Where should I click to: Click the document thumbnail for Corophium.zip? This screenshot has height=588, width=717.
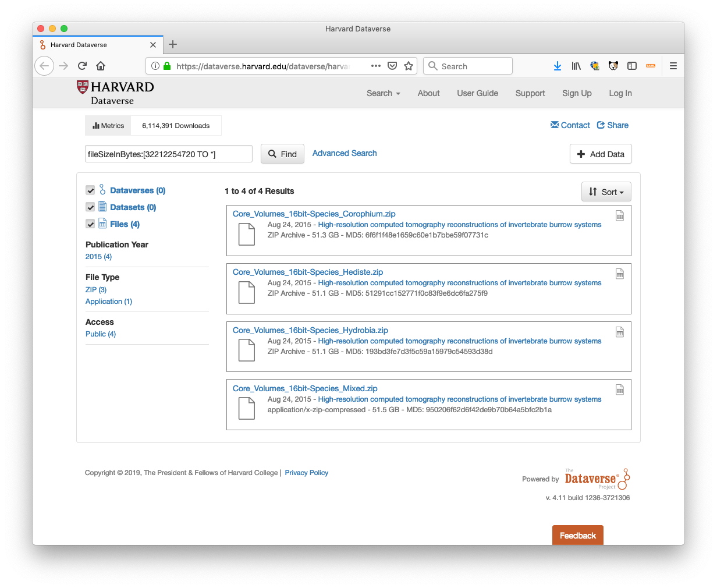[x=247, y=234]
